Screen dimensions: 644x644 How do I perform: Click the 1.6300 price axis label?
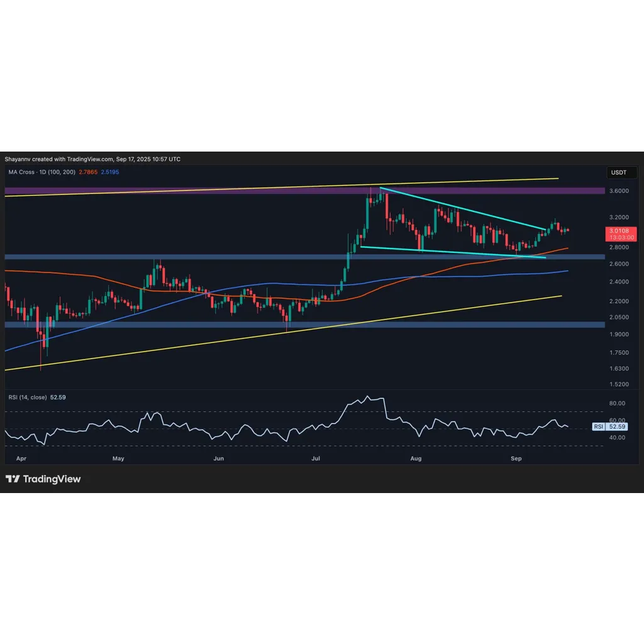619,369
